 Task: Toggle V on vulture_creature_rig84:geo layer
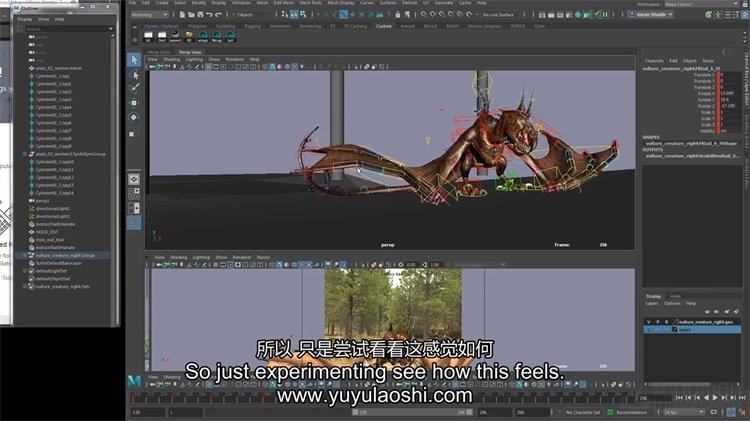(x=649, y=322)
